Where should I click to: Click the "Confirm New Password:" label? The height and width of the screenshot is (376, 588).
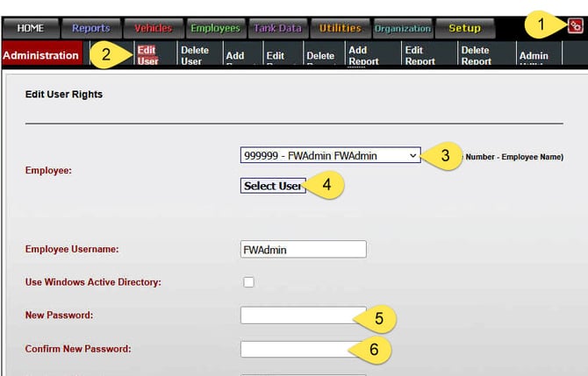click(x=78, y=349)
